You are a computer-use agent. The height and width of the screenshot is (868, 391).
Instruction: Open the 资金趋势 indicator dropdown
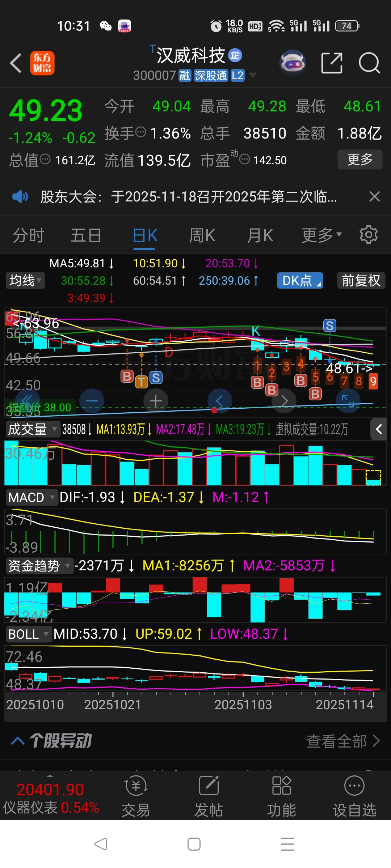tap(39, 566)
